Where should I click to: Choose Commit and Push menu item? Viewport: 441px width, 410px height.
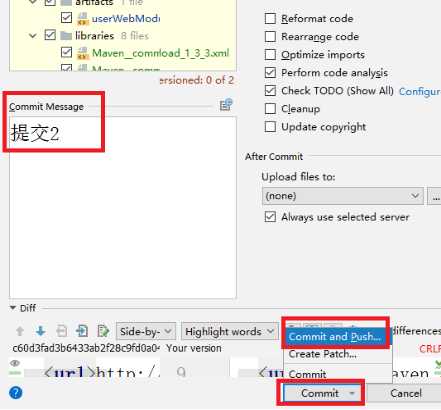[x=335, y=337]
